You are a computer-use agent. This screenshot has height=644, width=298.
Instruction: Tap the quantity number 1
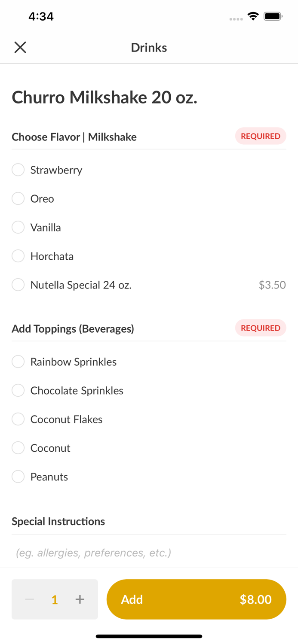pyautogui.click(x=55, y=599)
